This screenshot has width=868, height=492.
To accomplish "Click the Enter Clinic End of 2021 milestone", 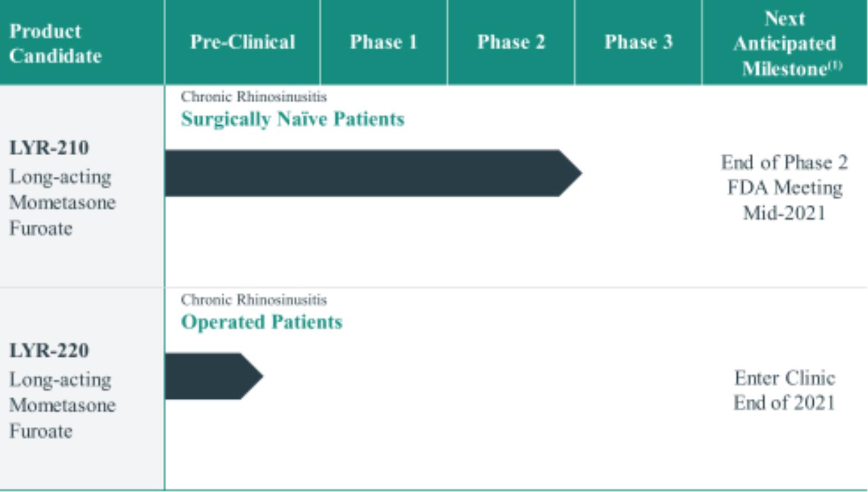I will click(784, 391).
